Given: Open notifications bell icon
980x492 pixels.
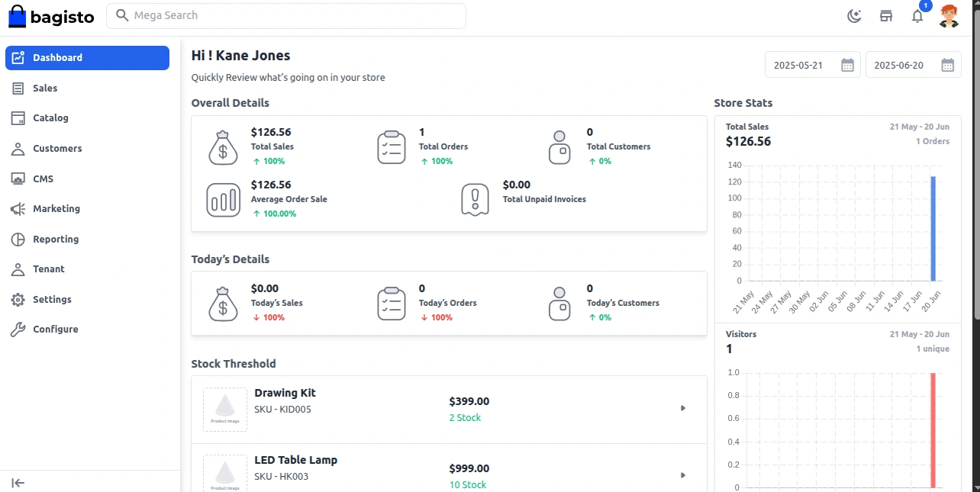Looking at the screenshot, I should click(917, 16).
